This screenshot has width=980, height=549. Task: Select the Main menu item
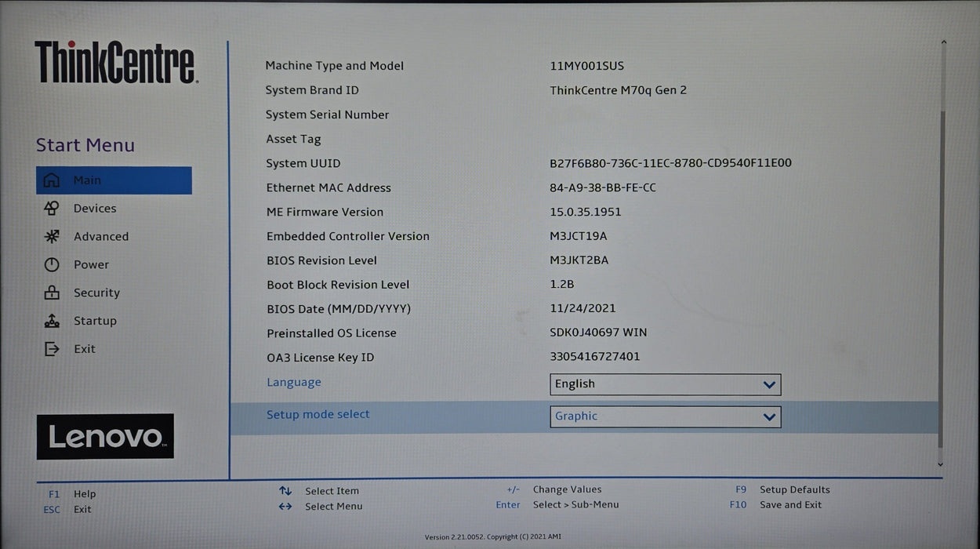coord(114,180)
